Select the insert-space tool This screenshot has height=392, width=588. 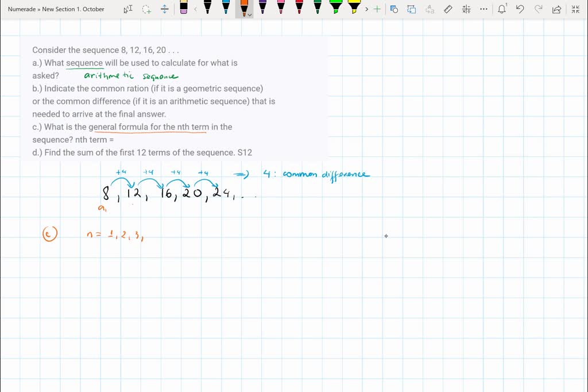[165, 9]
